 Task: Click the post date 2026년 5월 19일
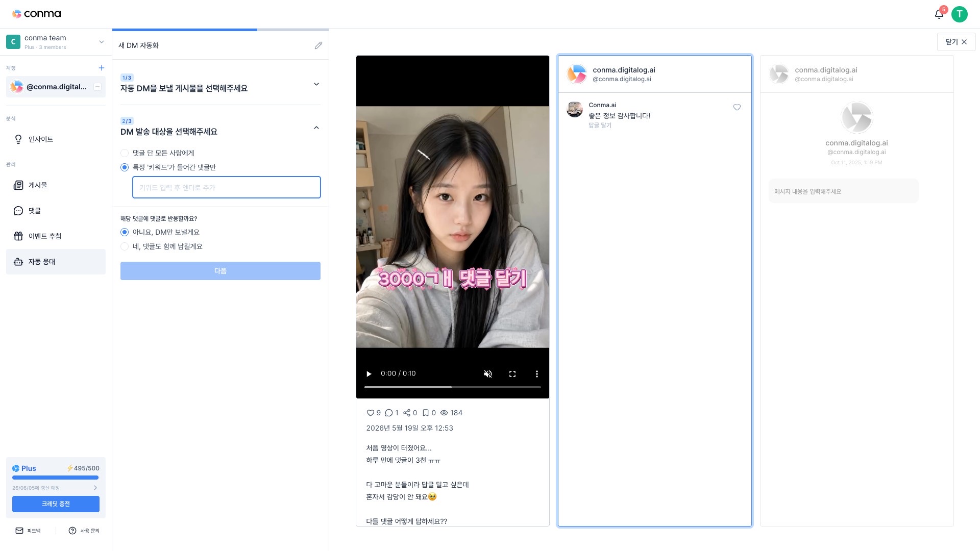pyautogui.click(x=409, y=428)
